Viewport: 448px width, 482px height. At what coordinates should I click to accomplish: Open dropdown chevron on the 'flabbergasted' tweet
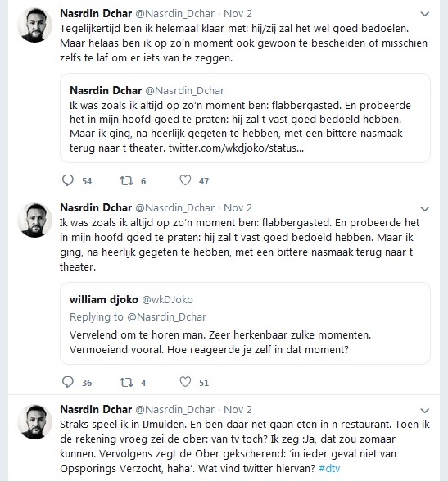coord(425,209)
